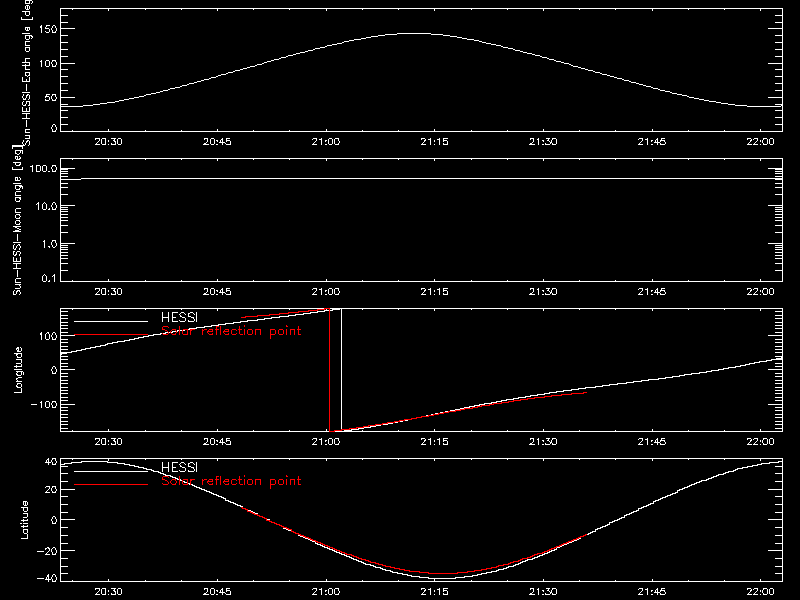This screenshot has width=800, height=600.
Task: Click the 22:00 label under Longitude plot
Action: (760, 441)
